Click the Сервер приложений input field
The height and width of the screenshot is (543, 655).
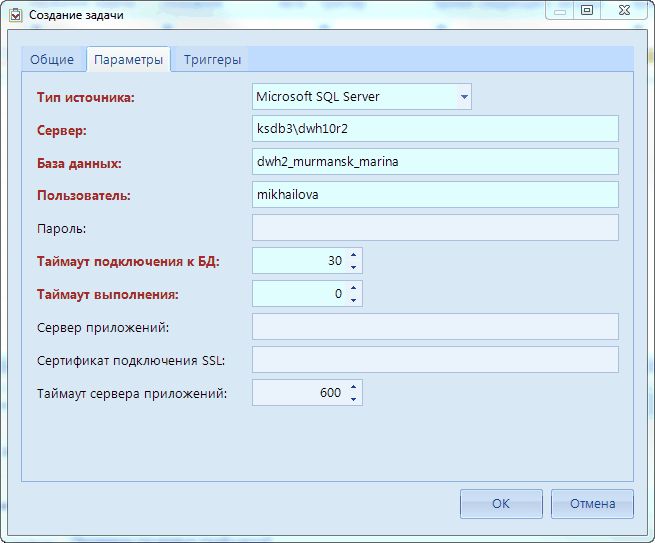[x=435, y=327]
